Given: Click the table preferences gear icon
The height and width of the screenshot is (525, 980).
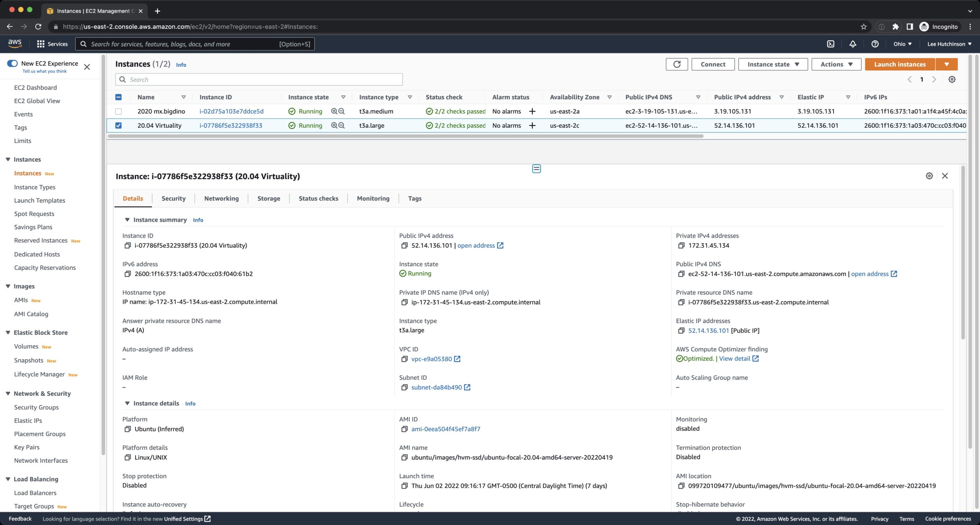Looking at the screenshot, I should coord(952,80).
